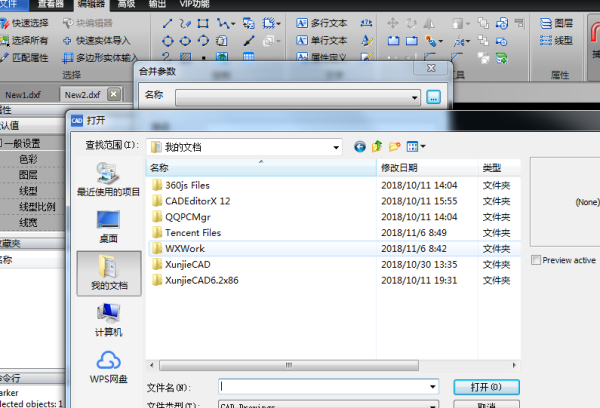Click the Single-line Text 单行文本 tool

click(x=321, y=40)
